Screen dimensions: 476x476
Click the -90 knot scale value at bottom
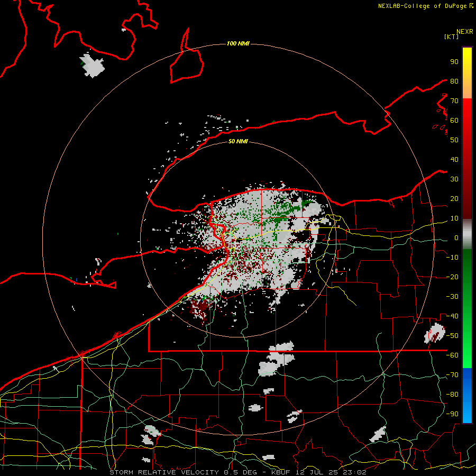(x=452, y=414)
